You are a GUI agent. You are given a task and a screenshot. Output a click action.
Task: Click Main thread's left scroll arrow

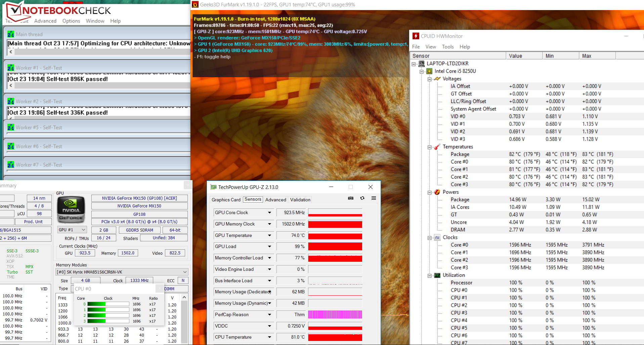coord(11,52)
